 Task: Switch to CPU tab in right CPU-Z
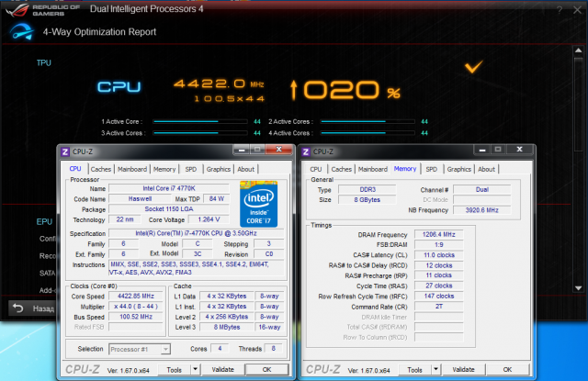click(316, 169)
